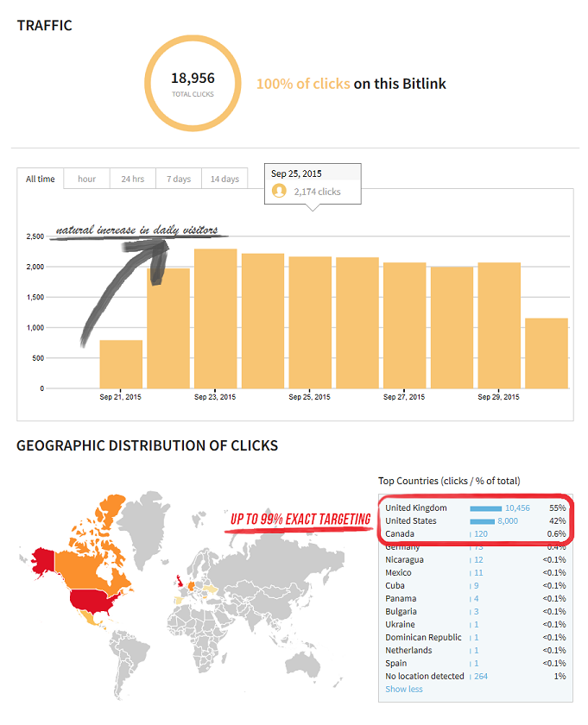
Task: Open the 7 days tab
Action: [x=179, y=179]
